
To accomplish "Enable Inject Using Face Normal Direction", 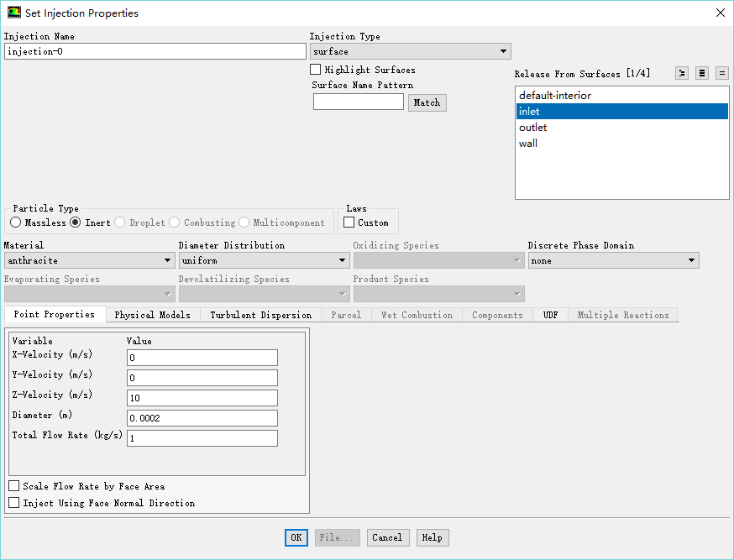I will click(14, 503).
